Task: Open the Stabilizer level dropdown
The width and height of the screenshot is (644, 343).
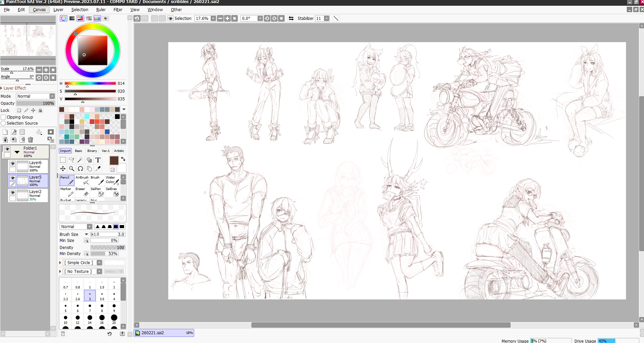Action: (326, 19)
